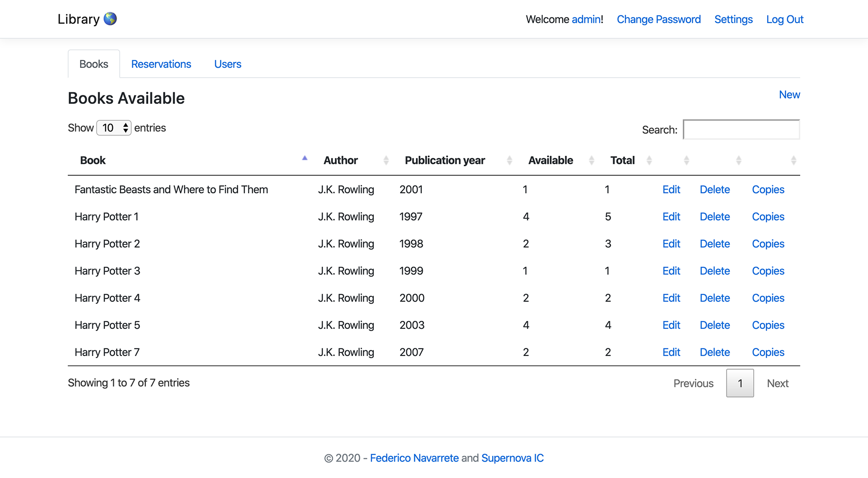Click sort arrows above the Copies column
This screenshot has width=868, height=478.
pyautogui.click(x=793, y=160)
